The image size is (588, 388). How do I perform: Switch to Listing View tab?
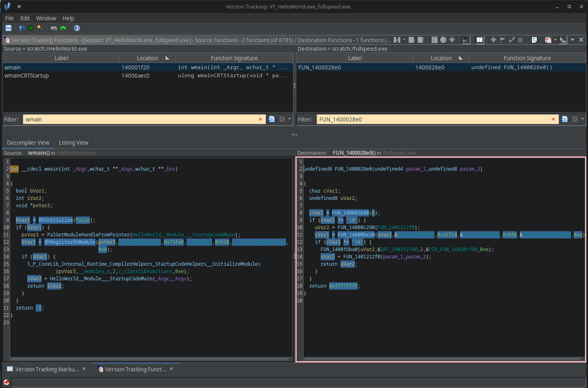click(x=74, y=143)
